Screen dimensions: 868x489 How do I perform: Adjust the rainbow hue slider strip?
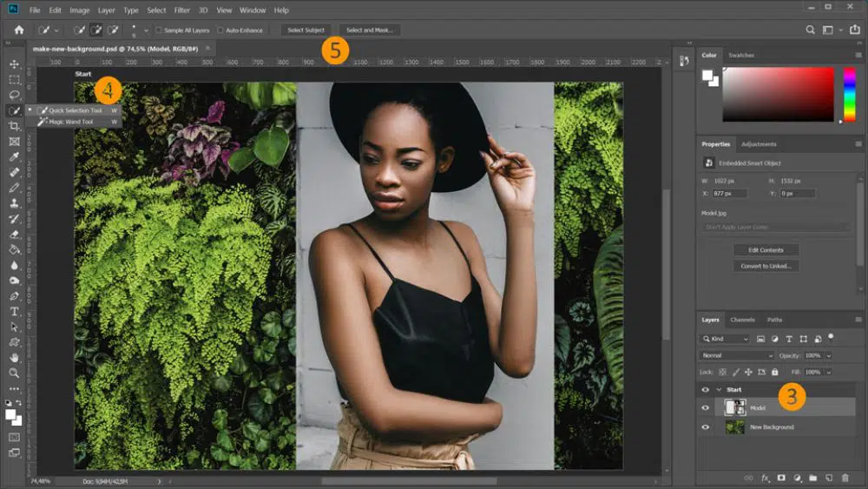coord(849,94)
